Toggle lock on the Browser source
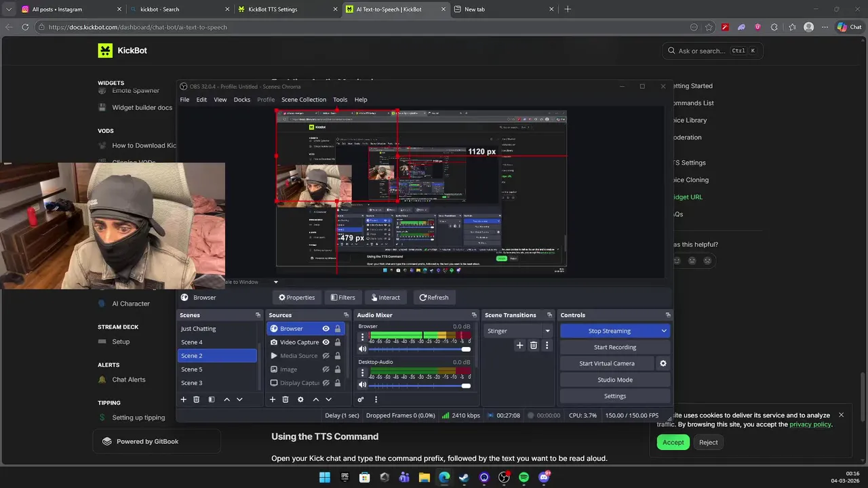The image size is (868, 488). pos(337,329)
